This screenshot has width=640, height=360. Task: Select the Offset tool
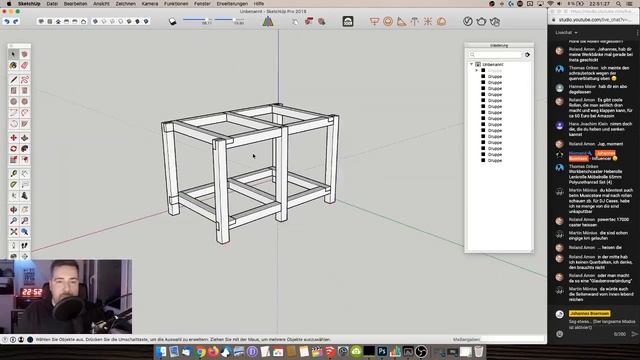tap(24, 160)
